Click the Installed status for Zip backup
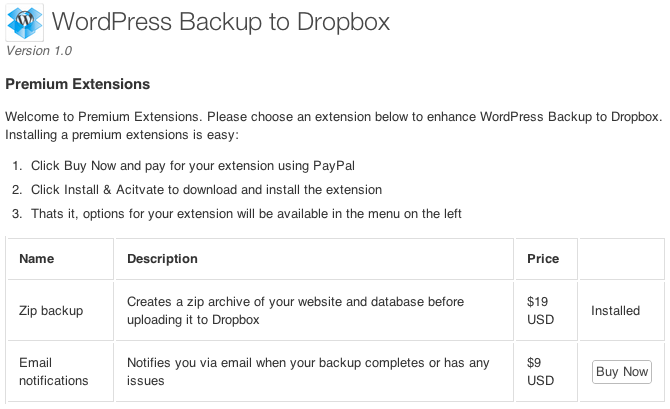 [615, 311]
